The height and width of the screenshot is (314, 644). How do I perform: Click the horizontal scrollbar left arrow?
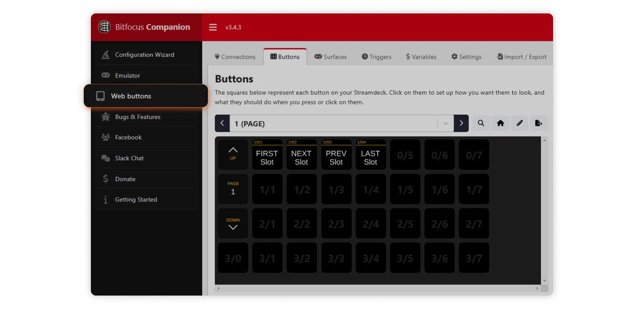click(x=218, y=288)
